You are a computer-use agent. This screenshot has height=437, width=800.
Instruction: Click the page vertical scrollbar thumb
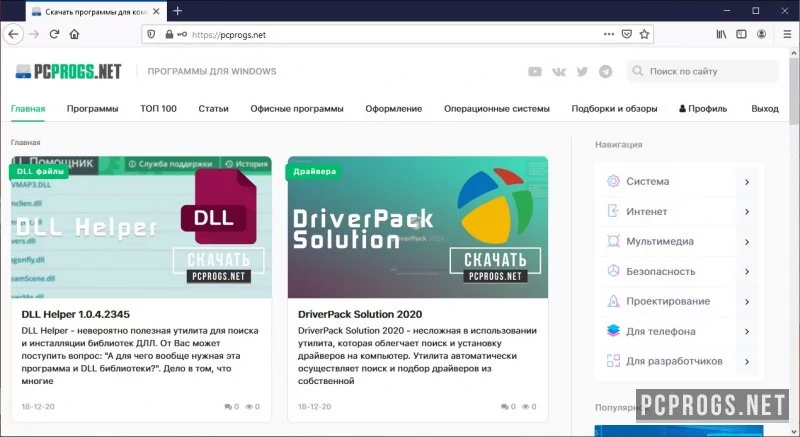[x=794, y=90]
